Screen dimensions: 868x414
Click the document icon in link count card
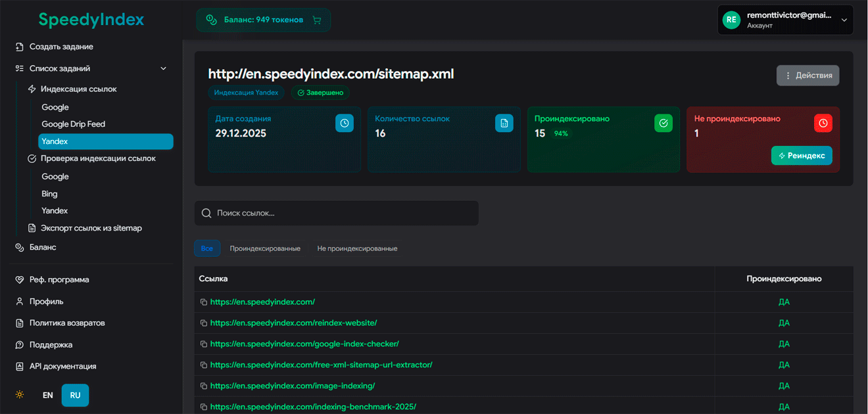tap(504, 123)
